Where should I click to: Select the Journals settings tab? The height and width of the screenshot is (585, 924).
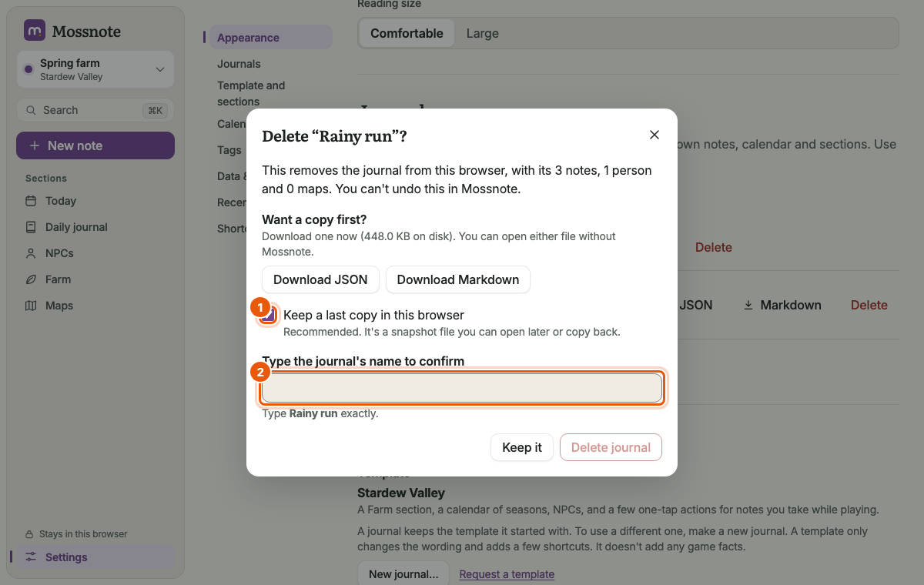click(x=239, y=64)
